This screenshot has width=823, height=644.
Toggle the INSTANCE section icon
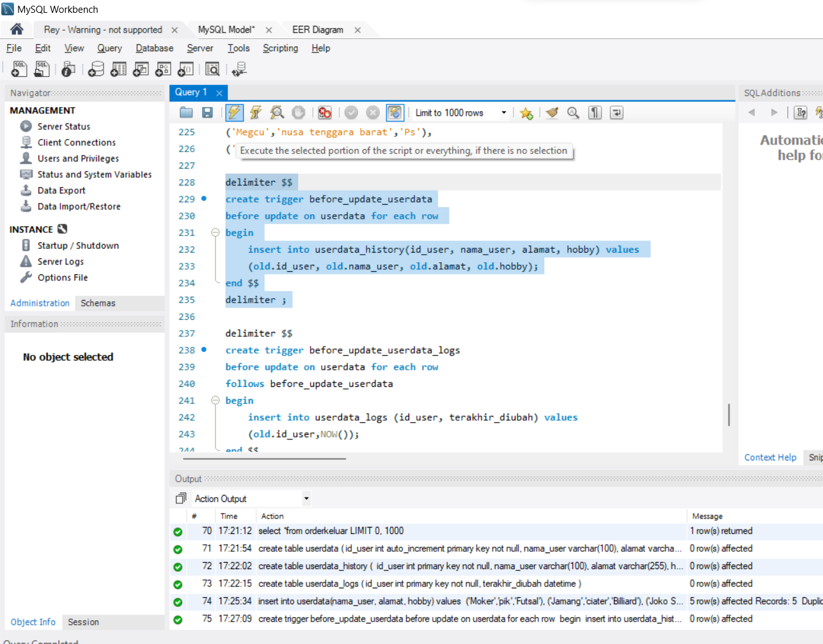pos(62,229)
